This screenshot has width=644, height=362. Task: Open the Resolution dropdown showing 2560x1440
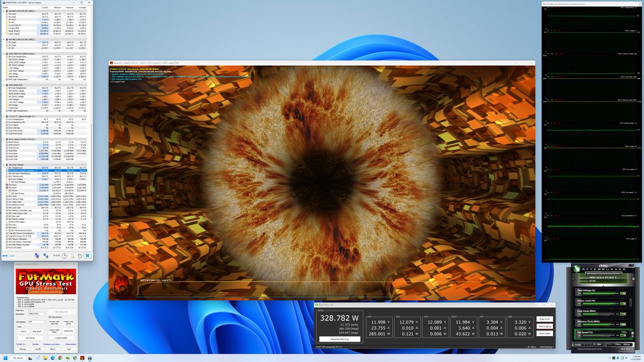coord(36,314)
